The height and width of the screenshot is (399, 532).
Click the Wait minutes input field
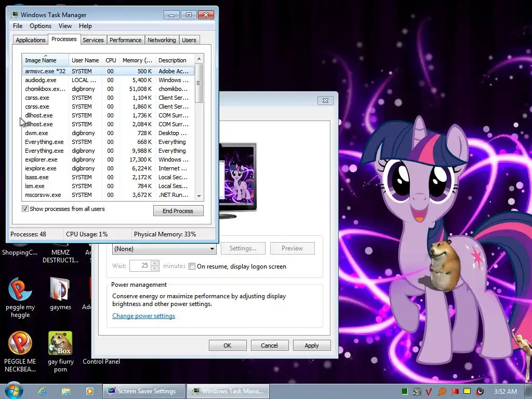pyautogui.click(x=140, y=265)
